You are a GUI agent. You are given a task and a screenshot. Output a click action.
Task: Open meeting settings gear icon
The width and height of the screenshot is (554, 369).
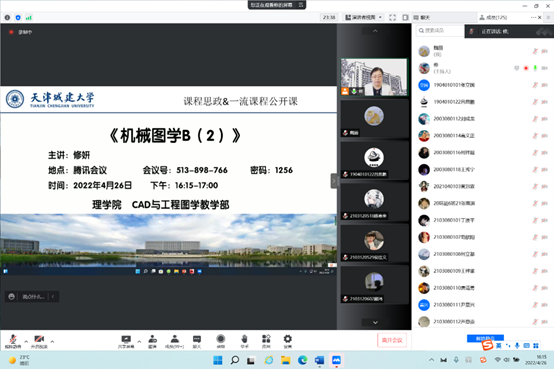pos(288,341)
